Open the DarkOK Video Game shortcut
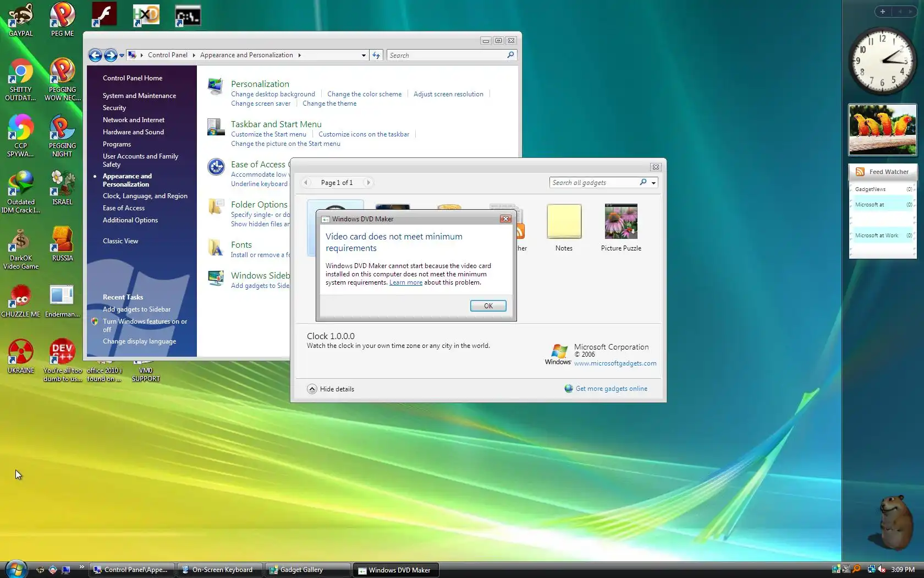Screen dimensions: 924x578 click(21, 249)
